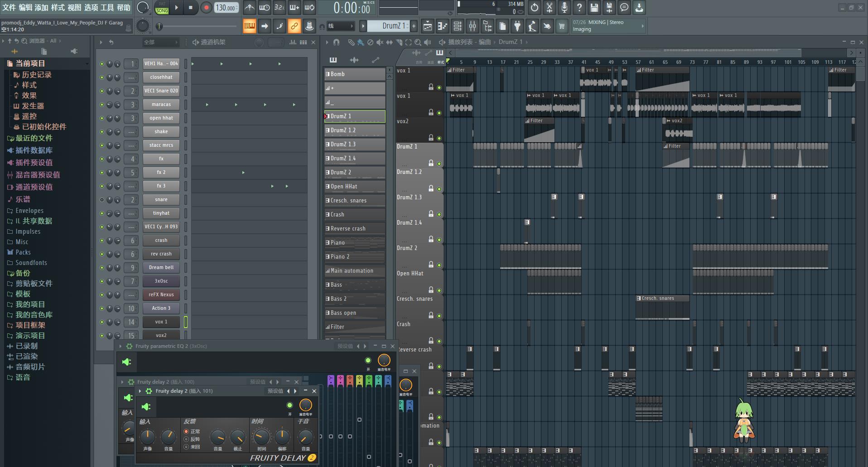868x467 pixels.
Task: Select Main automation clip in picker
Action: (x=355, y=270)
